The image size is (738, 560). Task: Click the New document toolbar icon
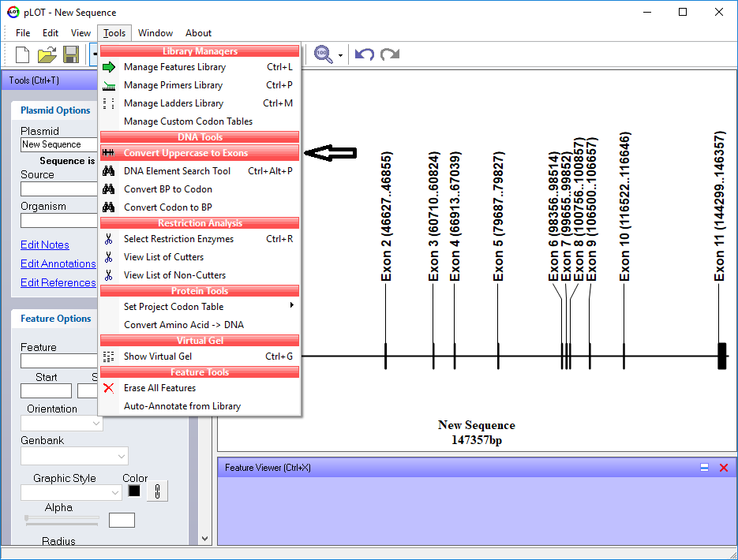(x=23, y=54)
